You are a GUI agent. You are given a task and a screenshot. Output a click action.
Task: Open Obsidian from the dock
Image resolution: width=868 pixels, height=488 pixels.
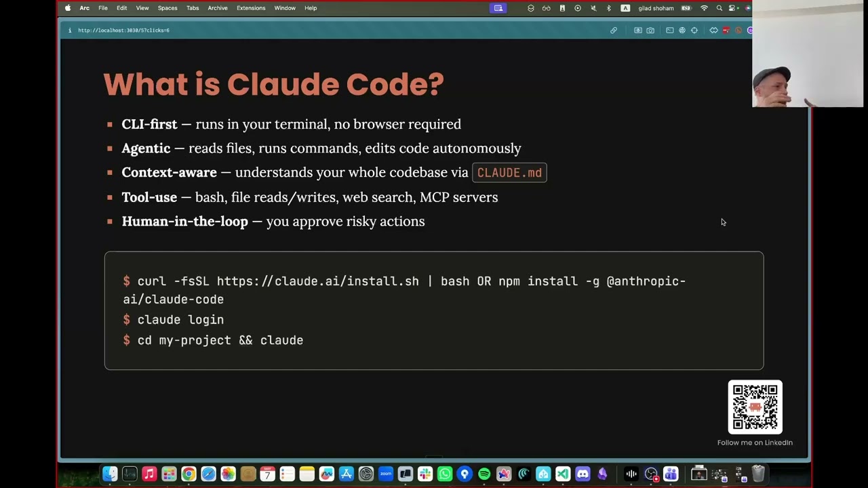pyautogui.click(x=602, y=474)
